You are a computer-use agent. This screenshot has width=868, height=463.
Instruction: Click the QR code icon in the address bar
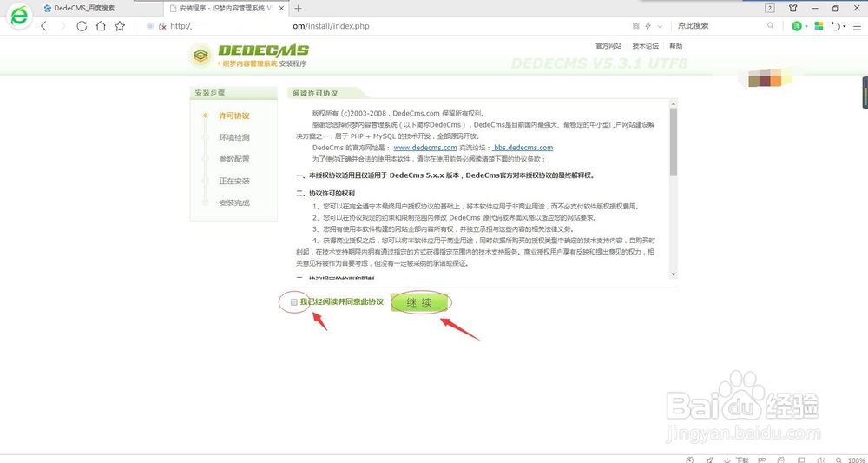[635, 26]
